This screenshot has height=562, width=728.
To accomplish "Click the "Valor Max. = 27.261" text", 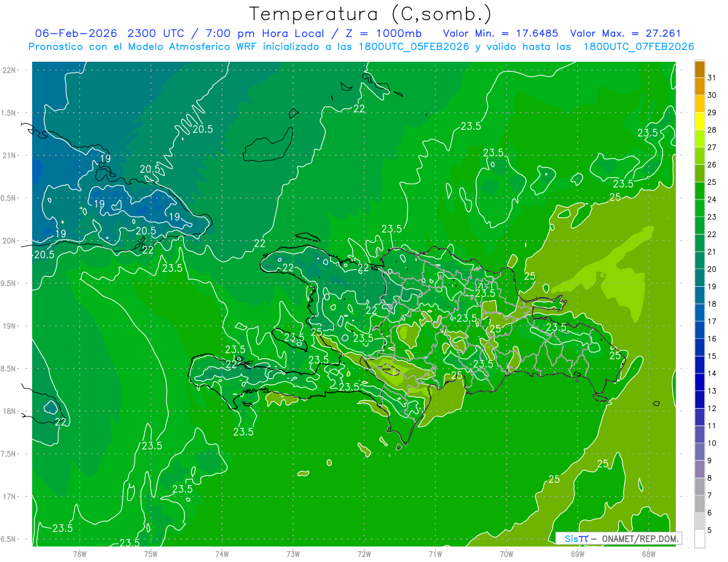I will coord(625,33).
